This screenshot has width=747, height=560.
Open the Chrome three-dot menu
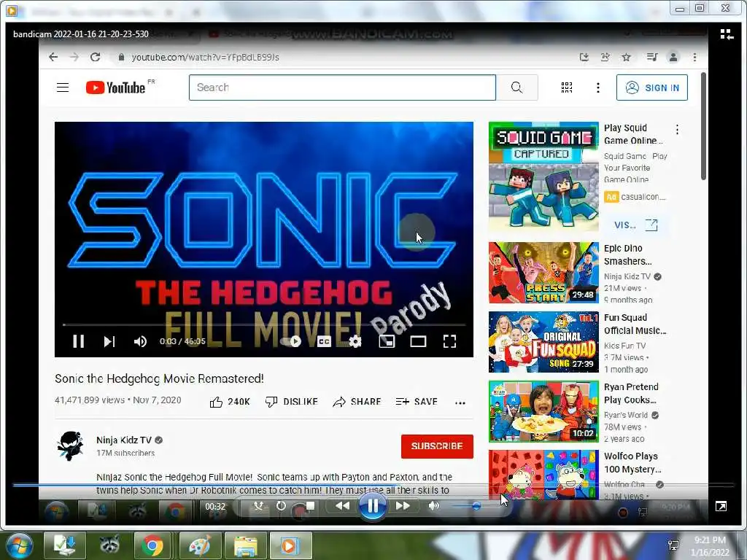694,57
